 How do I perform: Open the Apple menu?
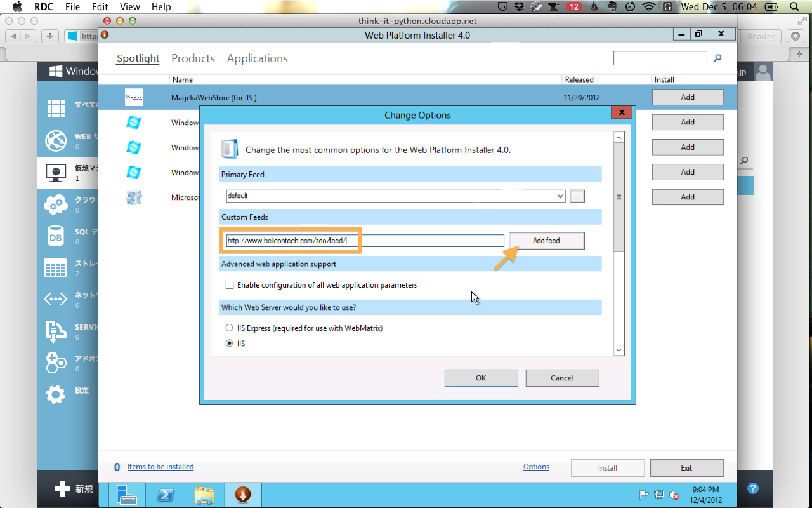[16, 7]
